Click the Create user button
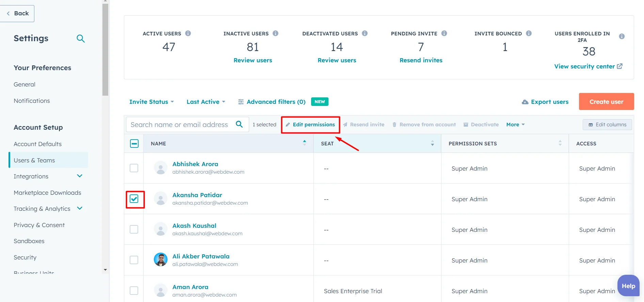The image size is (644, 302). click(x=606, y=102)
